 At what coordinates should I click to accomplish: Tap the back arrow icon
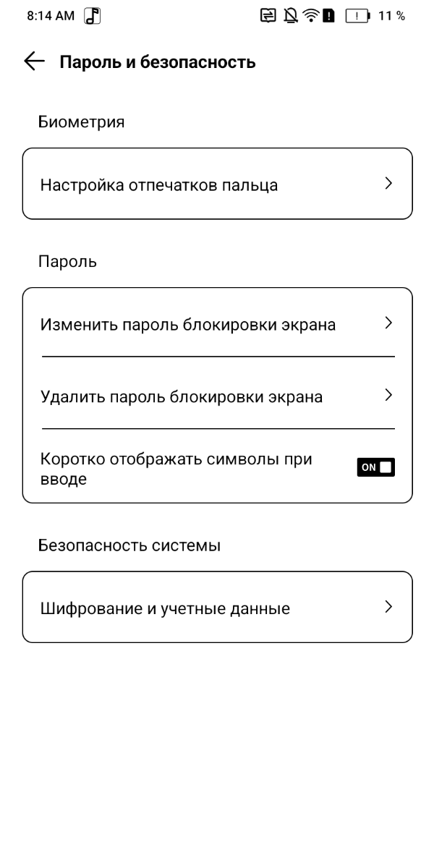click(x=34, y=62)
